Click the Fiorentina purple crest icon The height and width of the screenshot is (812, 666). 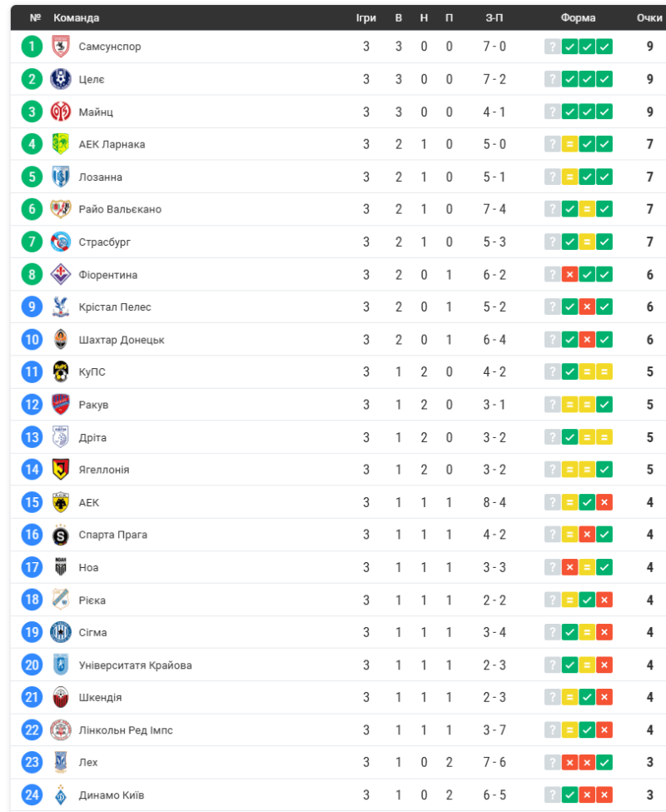tap(61, 274)
